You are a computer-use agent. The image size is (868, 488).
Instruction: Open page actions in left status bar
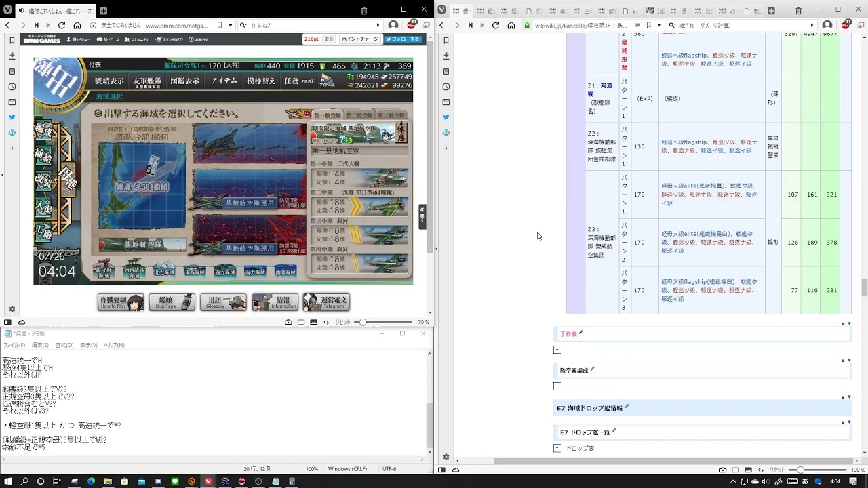pyautogui.click(x=326, y=322)
